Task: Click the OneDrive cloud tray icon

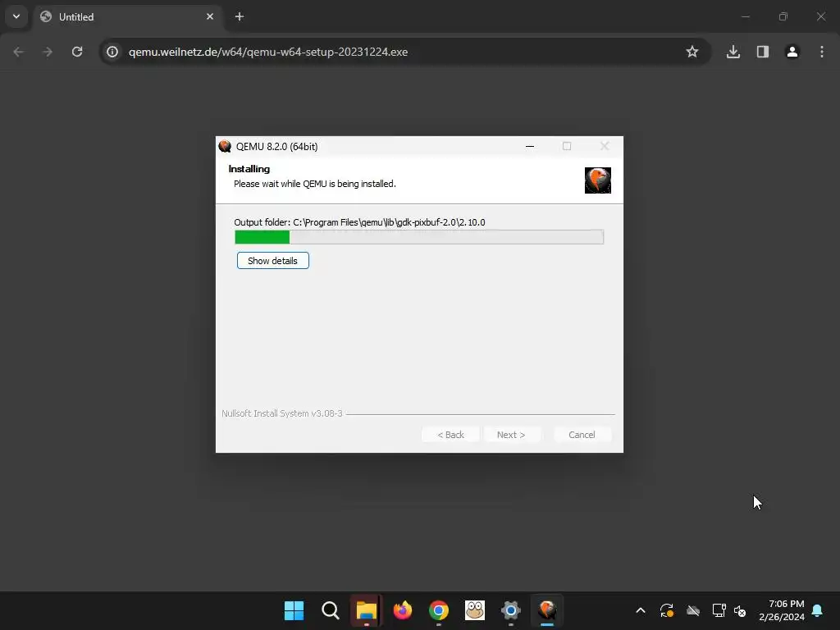Action: tap(693, 610)
